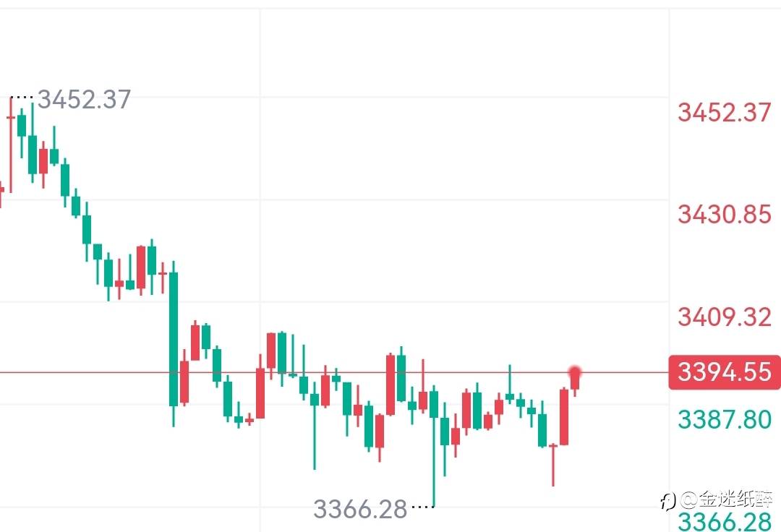Viewport: 781px width, 532px height.
Task: Click the tall green candle after the drop
Action: pyautogui.click(x=174, y=343)
